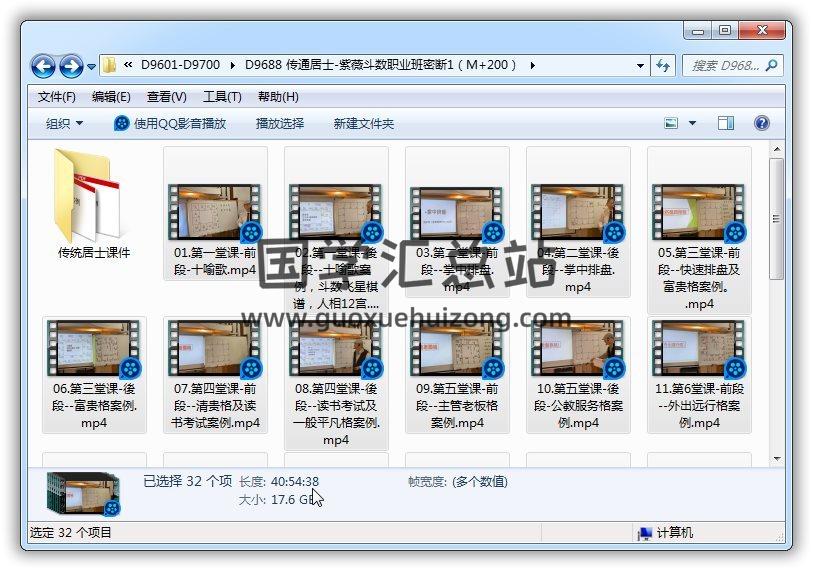Expand arrow after D9601-D9700 breadcrumb
The image size is (813, 571).
[232, 65]
